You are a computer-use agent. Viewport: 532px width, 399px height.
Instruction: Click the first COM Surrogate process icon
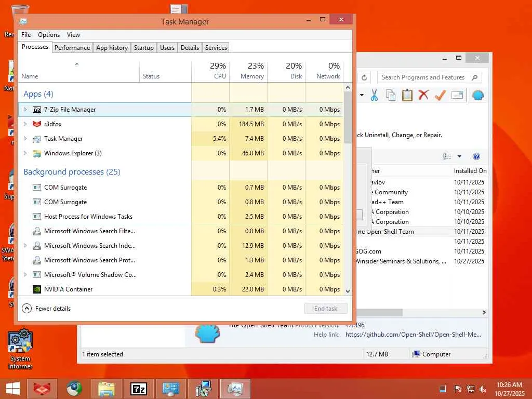[x=37, y=188]
